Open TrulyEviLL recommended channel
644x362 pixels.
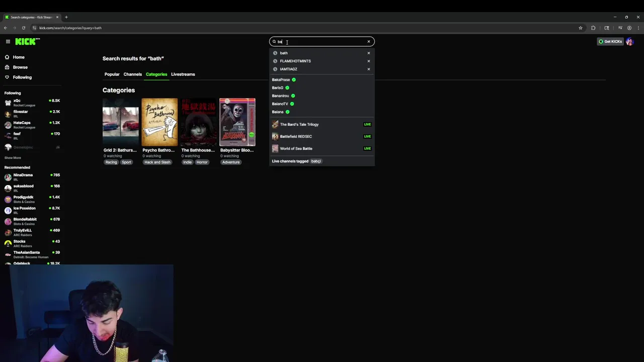32,232
